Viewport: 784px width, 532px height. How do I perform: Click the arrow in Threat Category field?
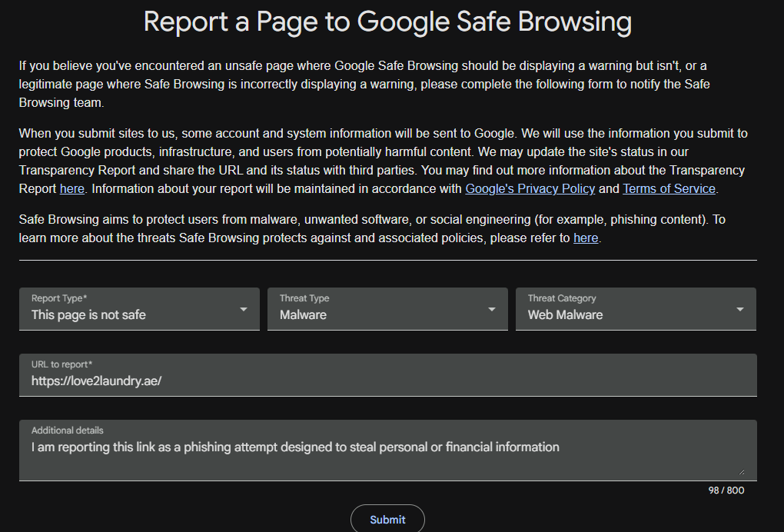pyautogui.click(x=740, y=310)
